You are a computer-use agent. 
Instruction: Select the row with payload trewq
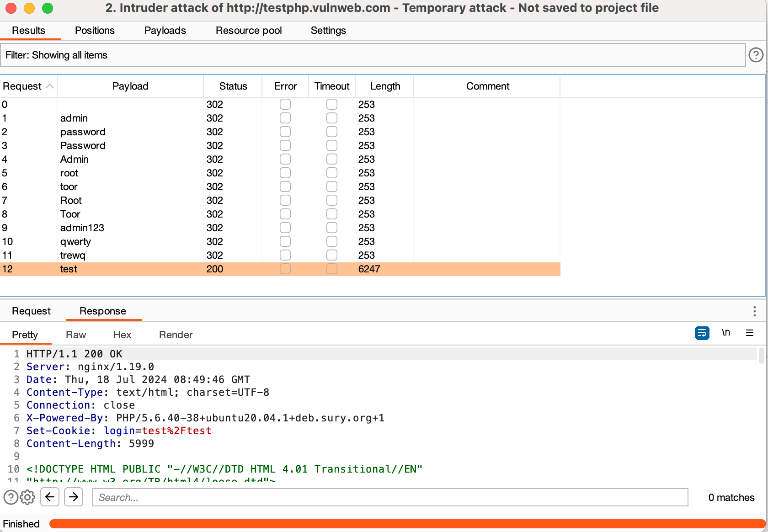point(280,255)
